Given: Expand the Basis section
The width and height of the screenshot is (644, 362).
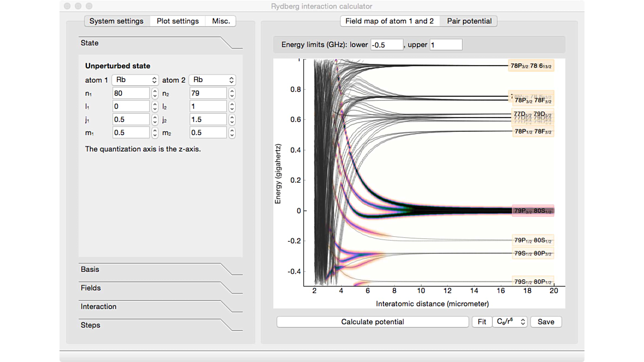Looking at the screenshot, I should (x=89, y=269).
